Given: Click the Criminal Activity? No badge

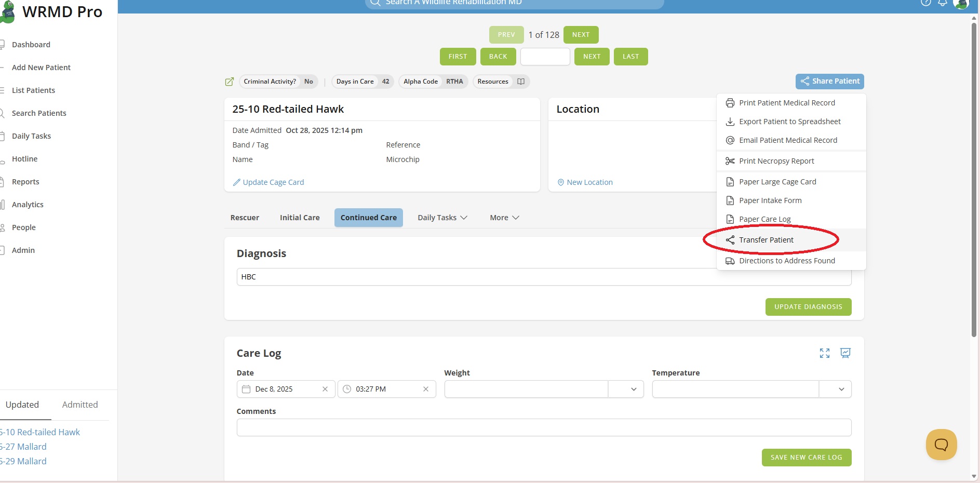Looking at the screenshot, I should tap(278, 82).
